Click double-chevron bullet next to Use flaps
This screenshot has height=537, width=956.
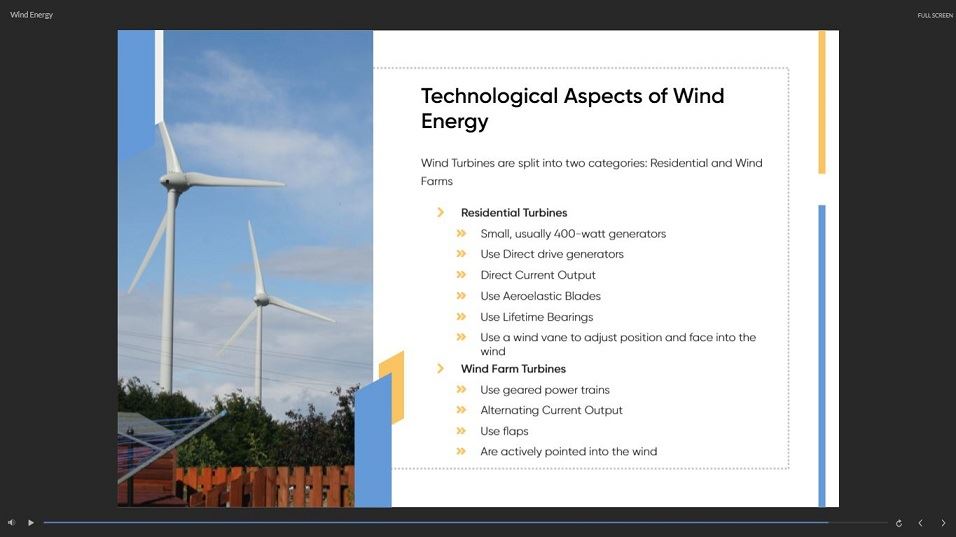coord(461,431)
